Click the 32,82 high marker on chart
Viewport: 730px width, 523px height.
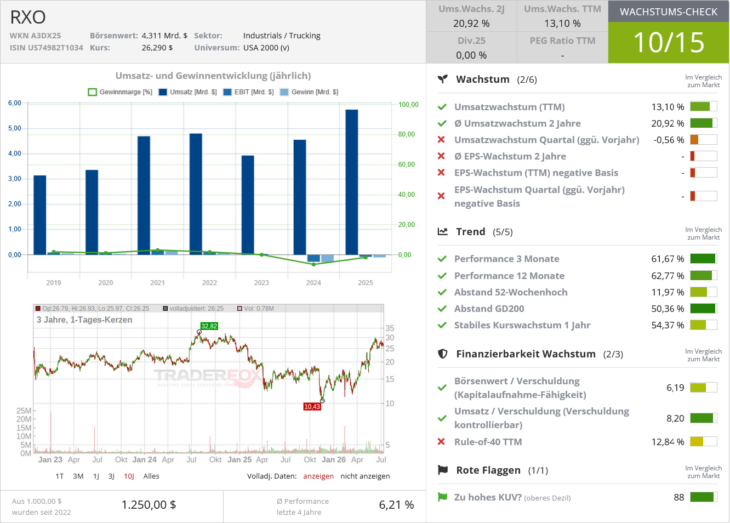(209, 326)
